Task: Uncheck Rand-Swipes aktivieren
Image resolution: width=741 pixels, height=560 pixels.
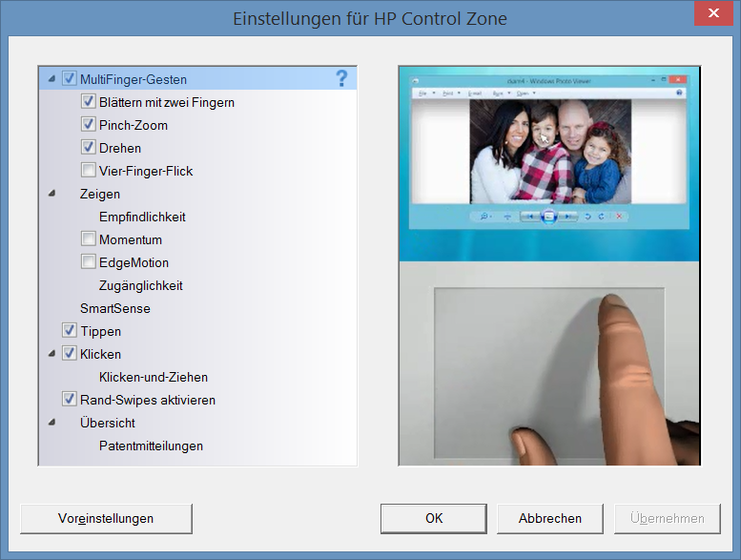Action: coord(69,399)
